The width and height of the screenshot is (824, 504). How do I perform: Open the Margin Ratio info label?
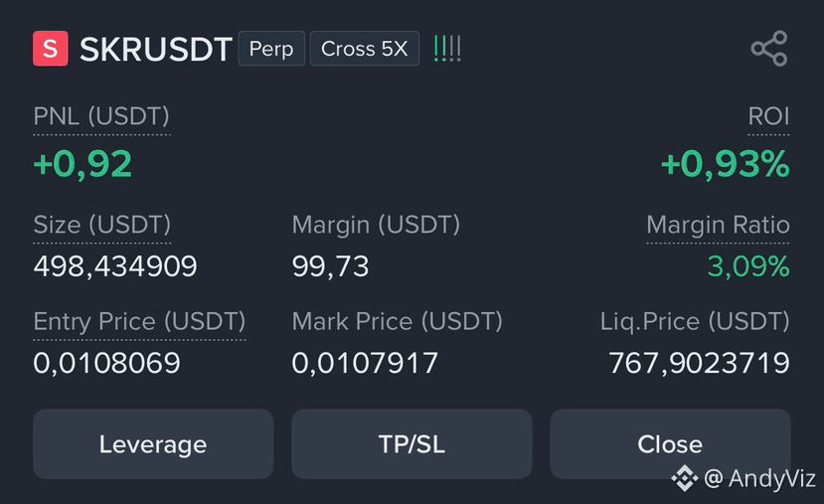coord(718,225)
